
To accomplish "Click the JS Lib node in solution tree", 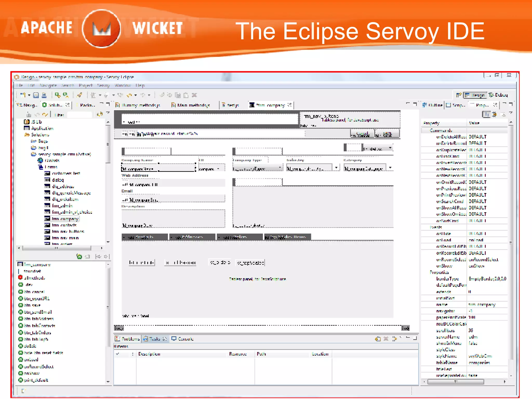I will coord(33,122).
